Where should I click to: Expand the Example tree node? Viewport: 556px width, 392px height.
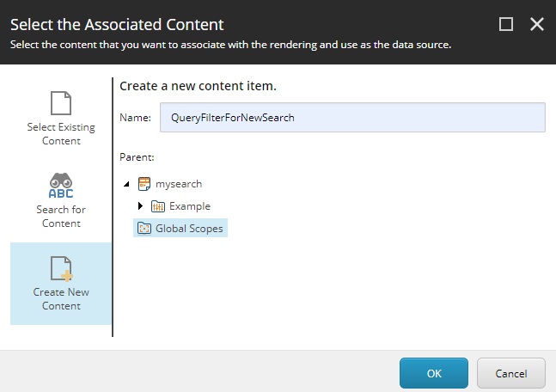(x=140, y=205)
